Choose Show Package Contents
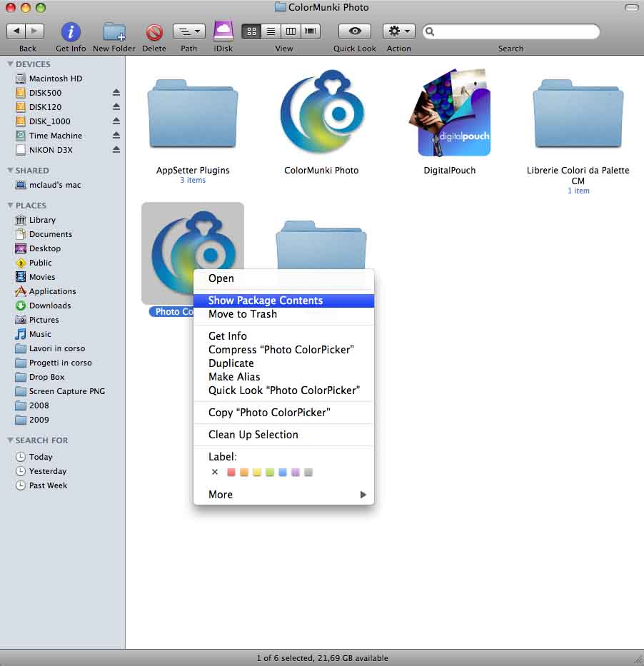644x666 pixels. point(283,301)
